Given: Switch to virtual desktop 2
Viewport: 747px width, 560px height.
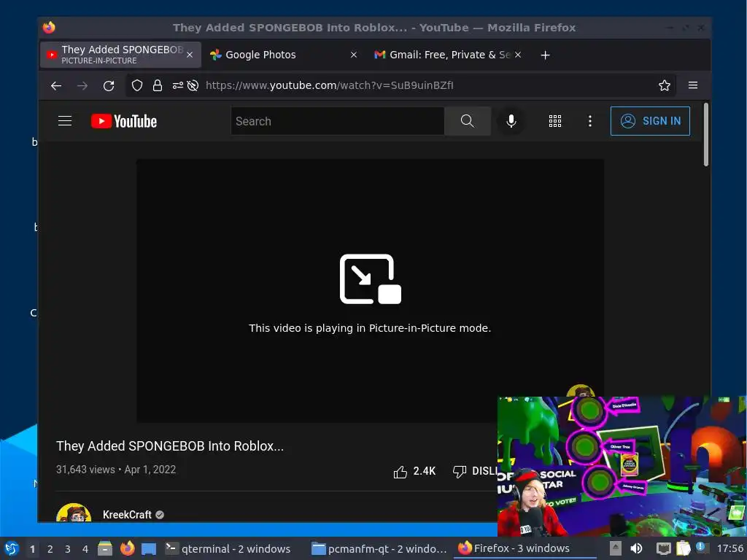Looking at the screenshot, I should (50, 549).
